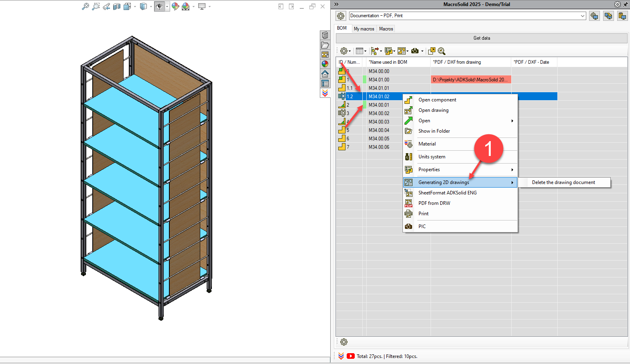Screen dimensions: 630x364
Task: Open the View Orientation dropdown arrow
Action: click(x=135, y=6)
